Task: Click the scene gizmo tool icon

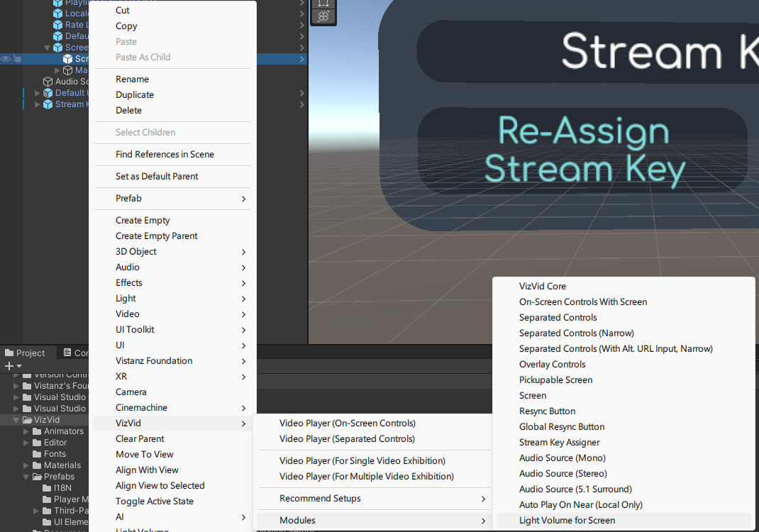Action: pyautogui.click(x=323, y=16)
